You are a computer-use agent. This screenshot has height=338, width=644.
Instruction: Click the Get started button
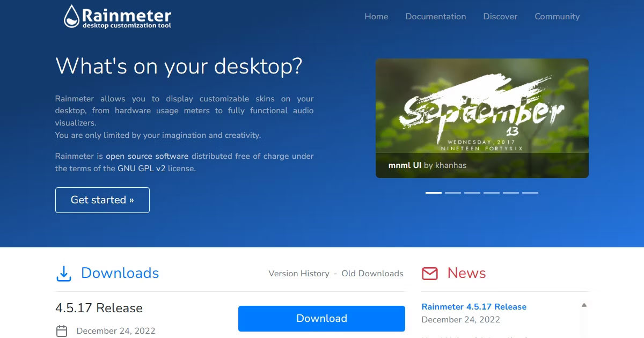tap(102, 200)
